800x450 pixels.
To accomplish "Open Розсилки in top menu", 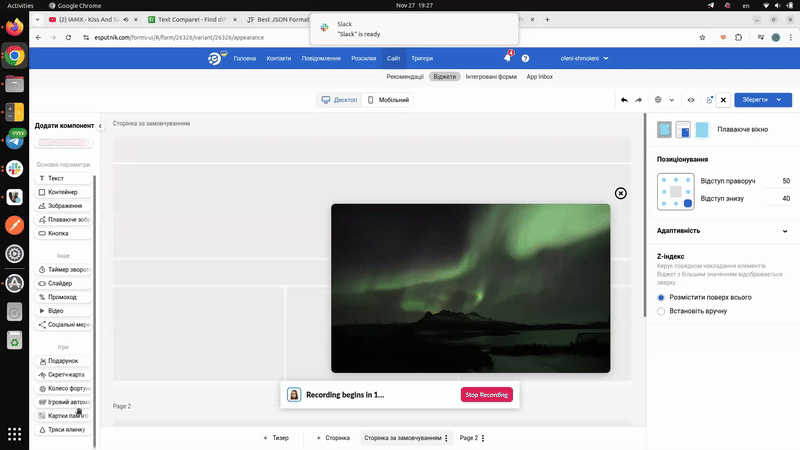I will pyautogui.click(x=364, y=59).
